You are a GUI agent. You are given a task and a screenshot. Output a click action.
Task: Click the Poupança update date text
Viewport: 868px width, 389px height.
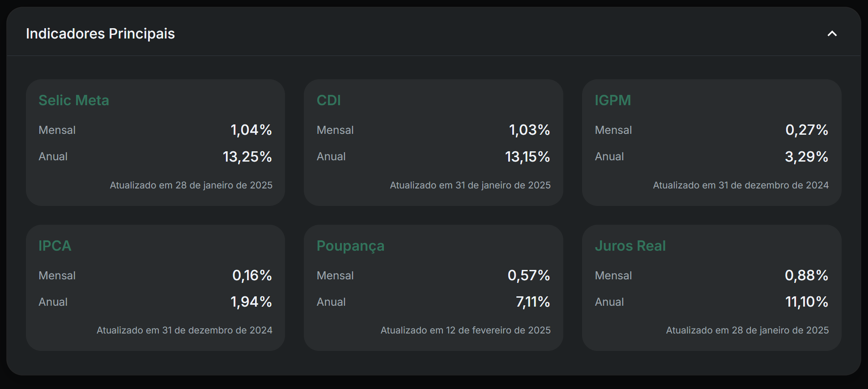(x=465, y=330)
